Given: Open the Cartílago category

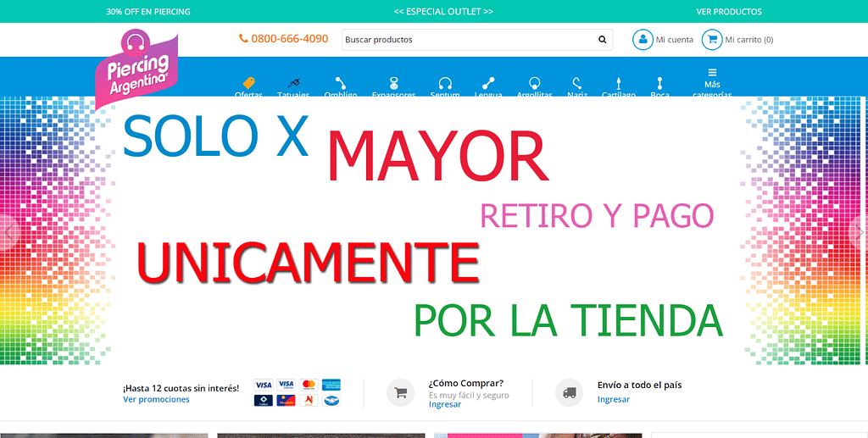Looking at the screenshot, I should point(619,84).
